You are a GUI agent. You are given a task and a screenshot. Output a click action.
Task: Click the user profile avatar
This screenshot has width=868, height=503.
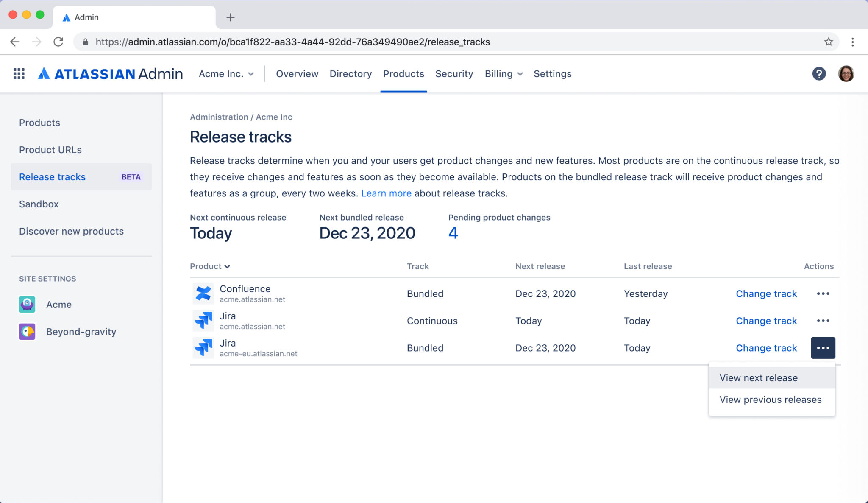pyautogui.click(x=846, y=74)
